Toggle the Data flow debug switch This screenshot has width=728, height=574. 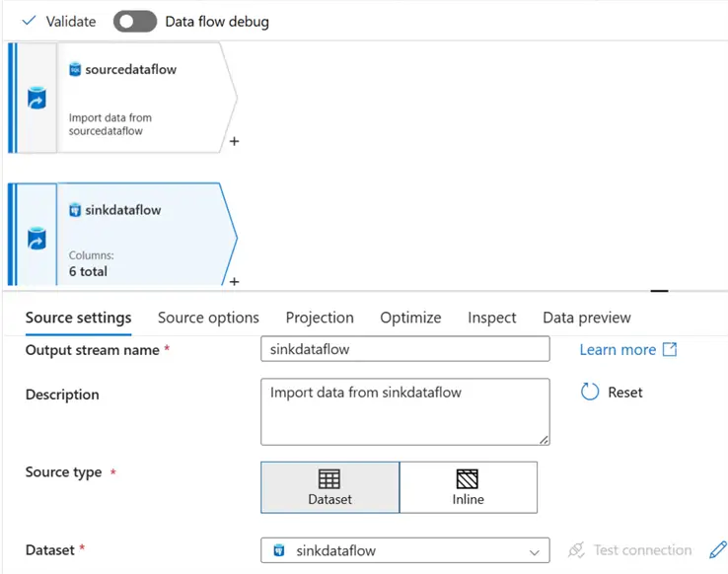coord(135,21)
